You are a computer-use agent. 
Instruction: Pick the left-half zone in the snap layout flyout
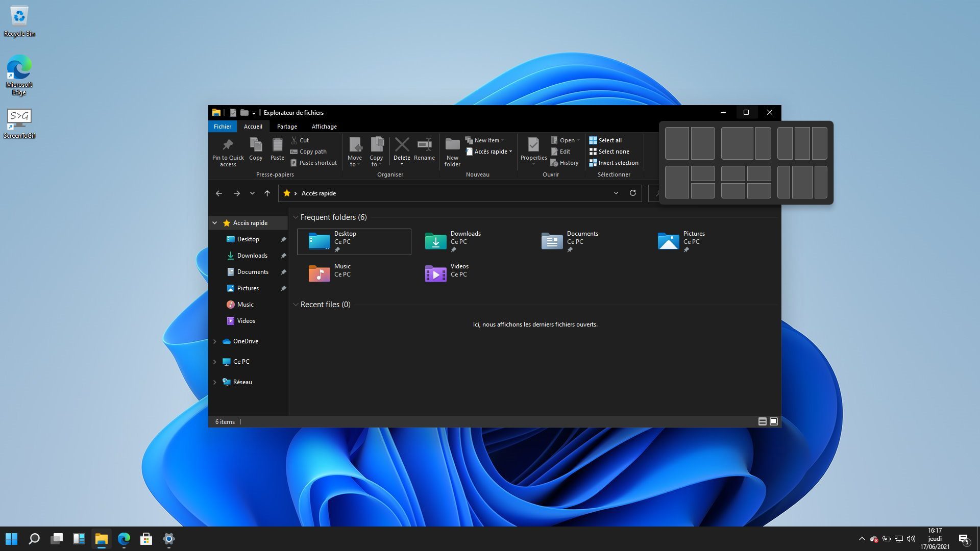click(x=677, y=143)
